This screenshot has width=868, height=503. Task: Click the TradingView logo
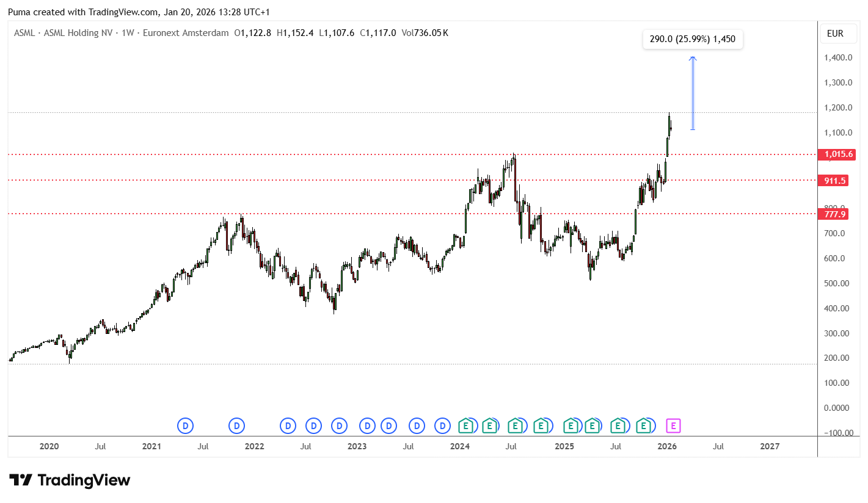coord(70,480)
